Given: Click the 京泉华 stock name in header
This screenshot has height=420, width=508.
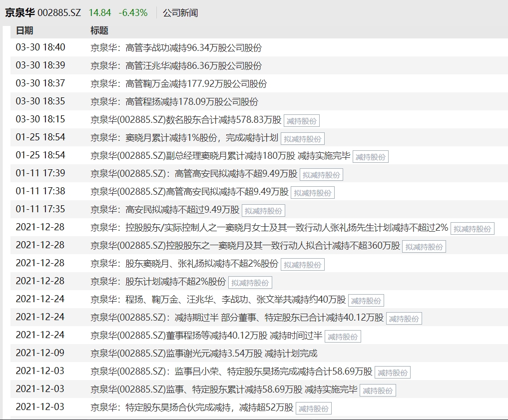Looking at the screenshot, I should [x=20, y=13].
